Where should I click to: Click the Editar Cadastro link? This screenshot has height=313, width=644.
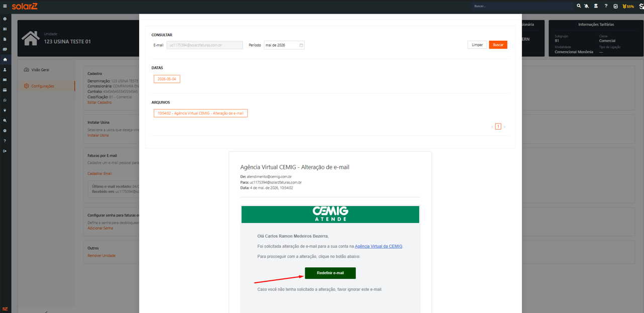[x=100, y=102]
